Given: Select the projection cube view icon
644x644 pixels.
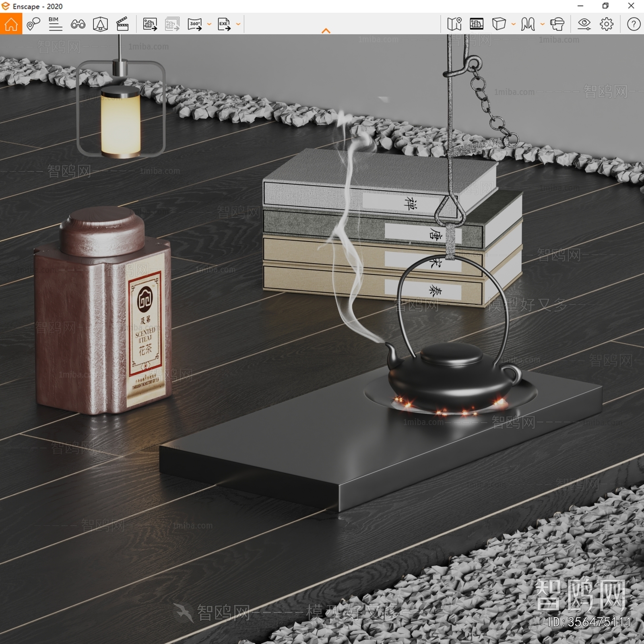Looking at the screenshot, I should point(499,24).
